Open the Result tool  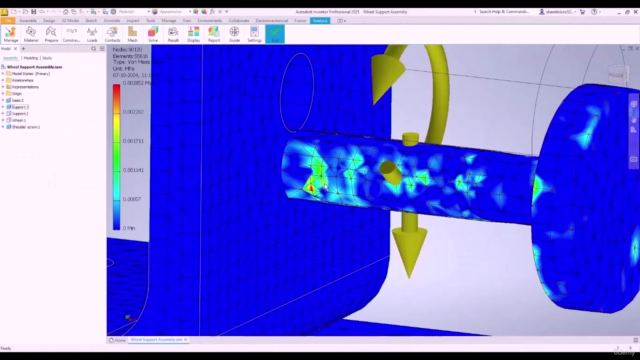(173, 34)
